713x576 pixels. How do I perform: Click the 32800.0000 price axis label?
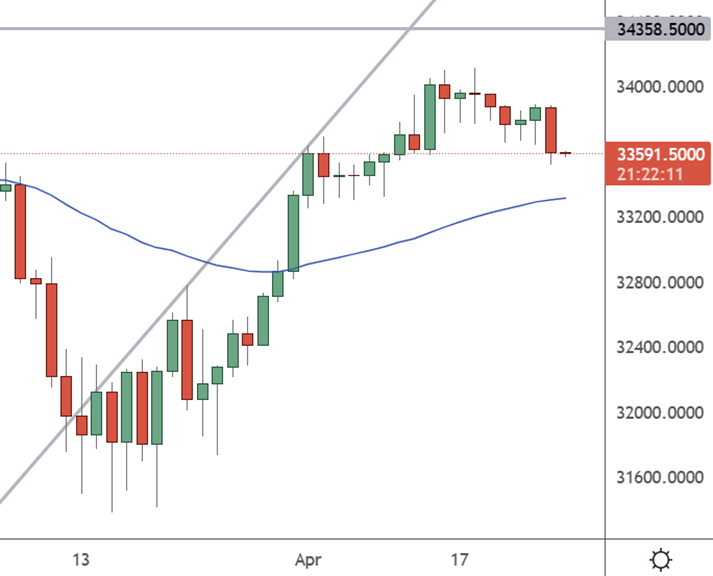coord(660,282)
